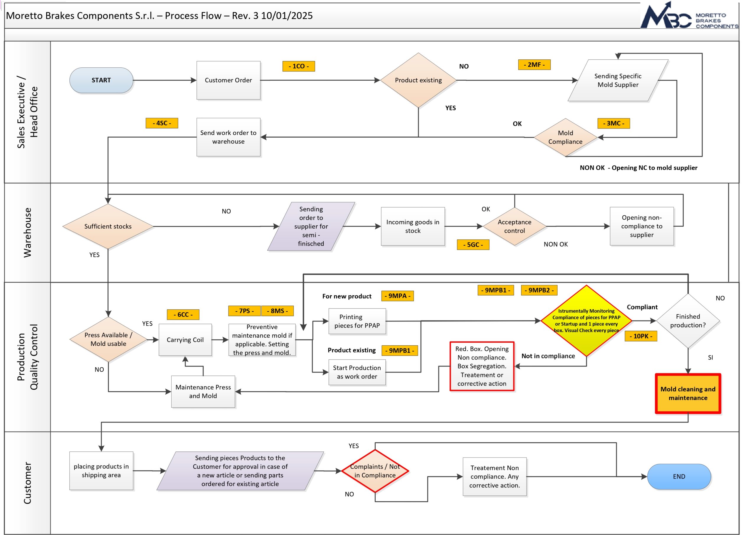Select 'Mold cleaning and maintenance' box
Image resolution: width=756 pixels, height=535 pixels.
[688, 393]
